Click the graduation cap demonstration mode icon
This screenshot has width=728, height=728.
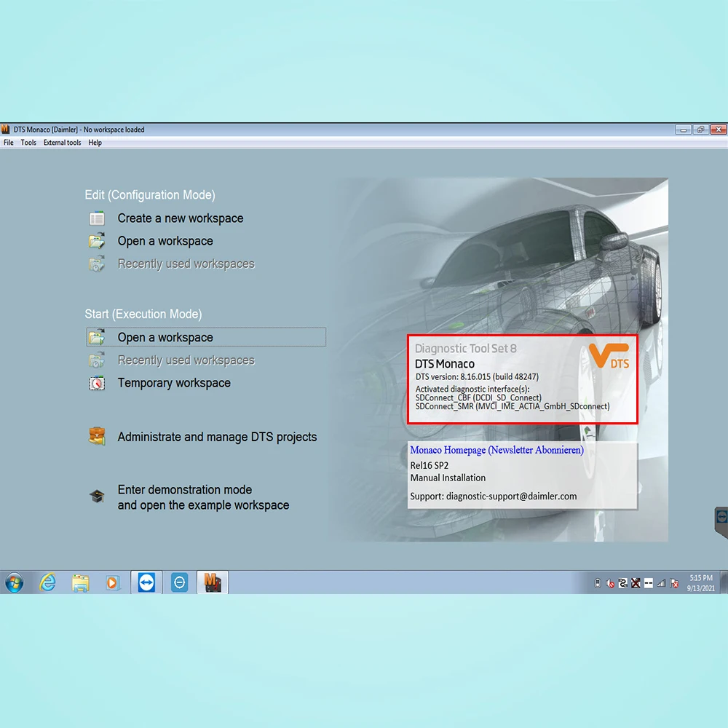97,496
